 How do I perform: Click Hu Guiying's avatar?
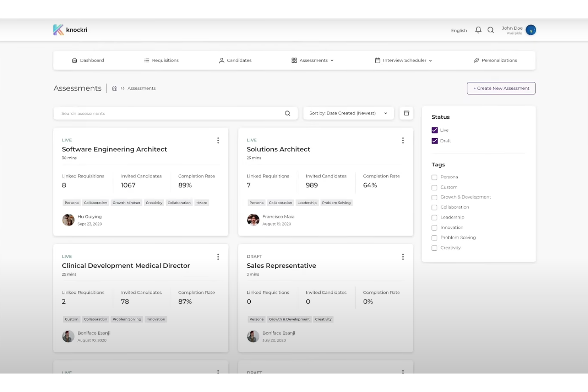pos(68,220)
